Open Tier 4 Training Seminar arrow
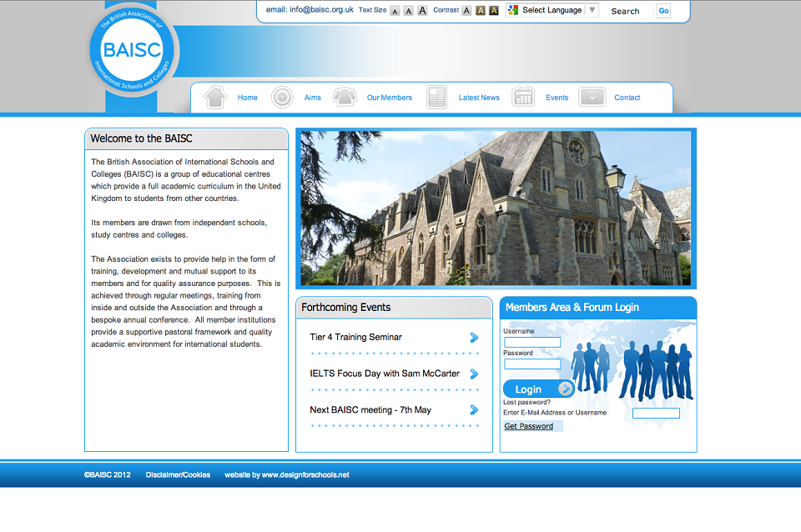 pos(474,338)
